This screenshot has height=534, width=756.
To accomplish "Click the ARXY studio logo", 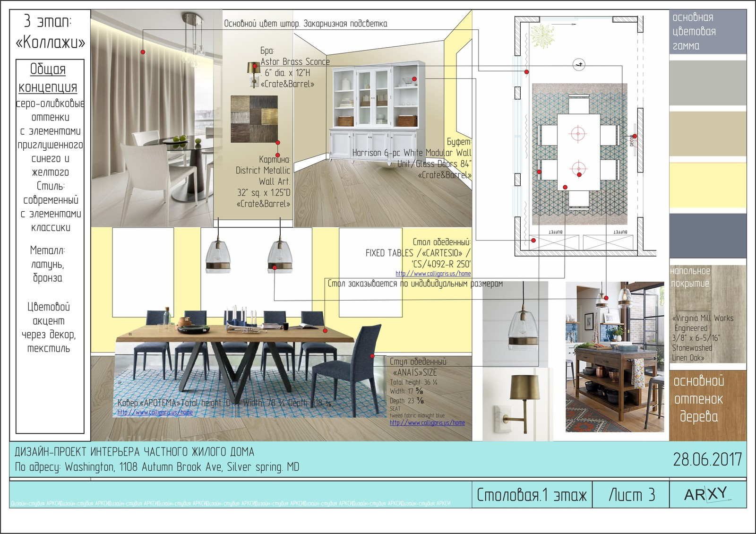I will point(707,495).
